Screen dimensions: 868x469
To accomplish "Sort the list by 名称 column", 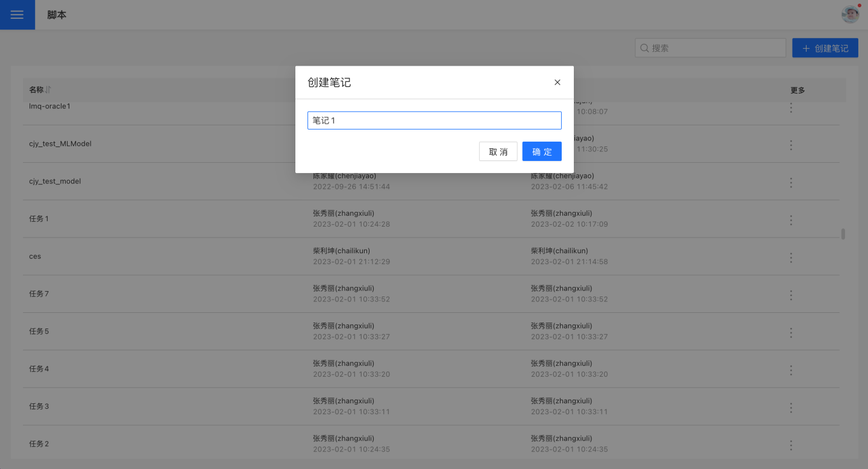I will click(x=48, y=90).
